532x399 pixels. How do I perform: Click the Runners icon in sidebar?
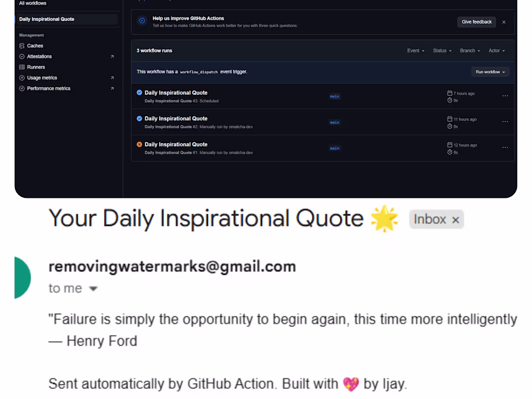tap(21, 67)
